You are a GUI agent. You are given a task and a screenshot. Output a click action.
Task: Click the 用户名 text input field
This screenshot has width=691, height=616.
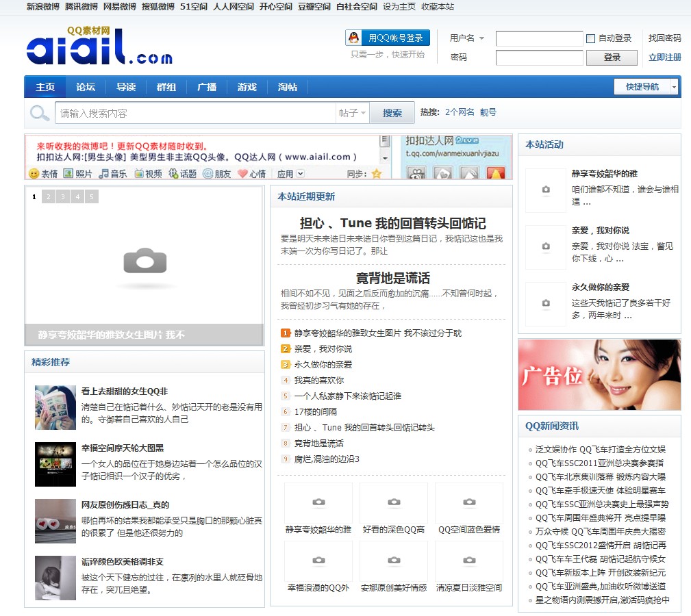pyautogui.click(x=540, y=38)
